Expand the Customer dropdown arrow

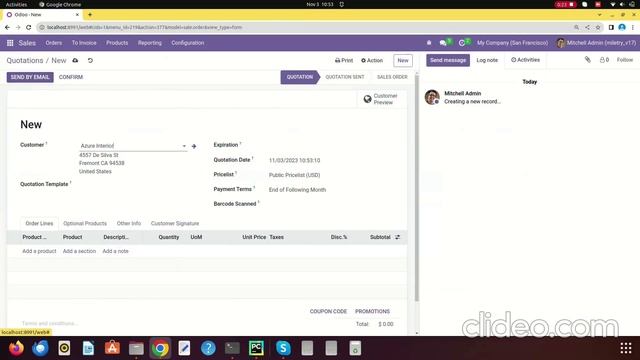(x=184, y=146)
